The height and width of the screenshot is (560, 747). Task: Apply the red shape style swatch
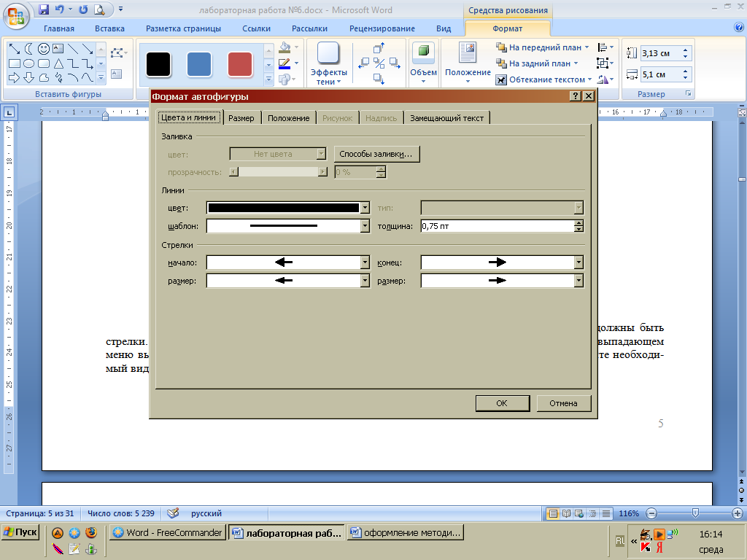click(240, 64)
